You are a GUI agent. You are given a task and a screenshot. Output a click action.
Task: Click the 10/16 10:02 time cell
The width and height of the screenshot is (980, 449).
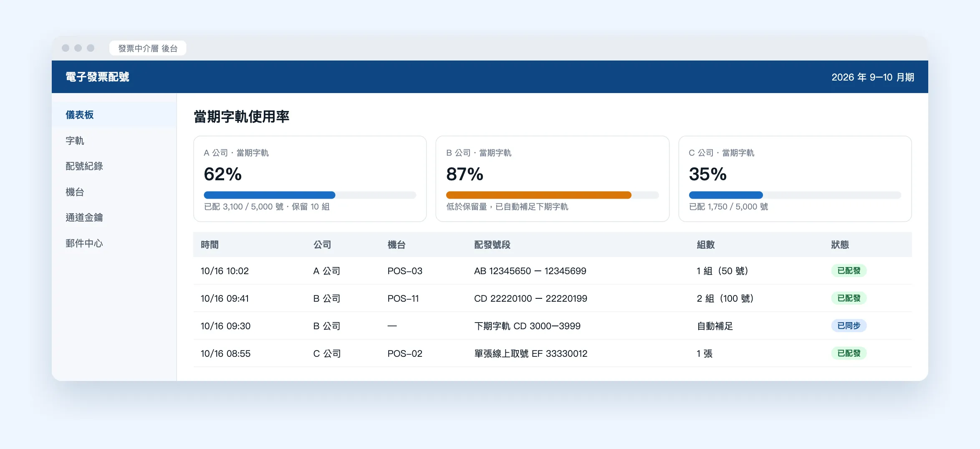(x=225, y=271)
